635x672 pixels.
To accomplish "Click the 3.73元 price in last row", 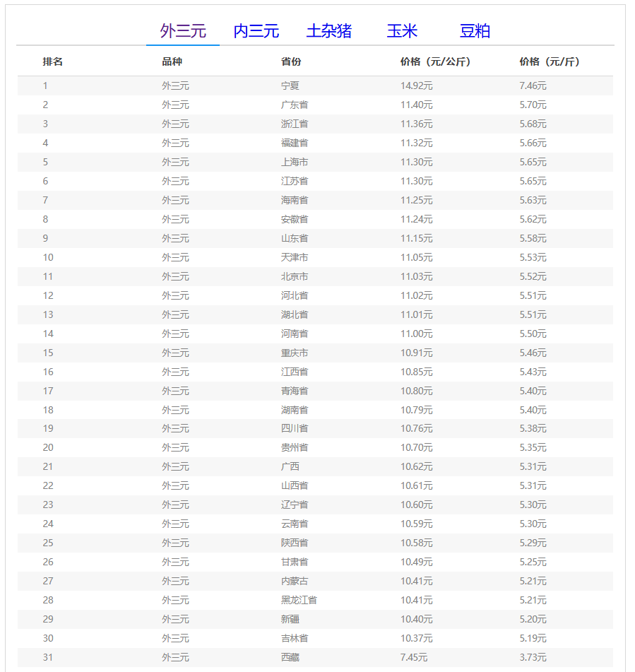I will coord(533,658).
